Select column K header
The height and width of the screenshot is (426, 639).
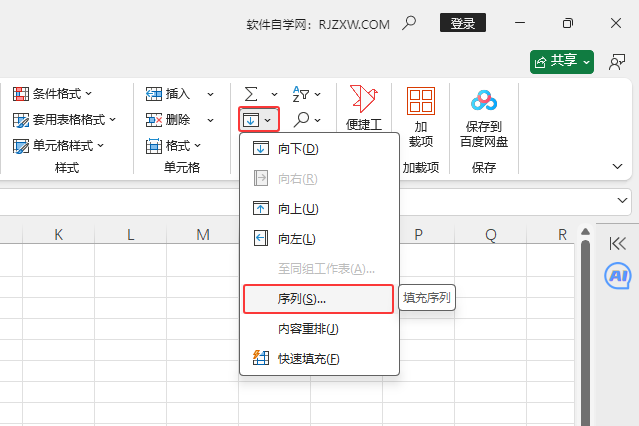[x=58, y=235]
